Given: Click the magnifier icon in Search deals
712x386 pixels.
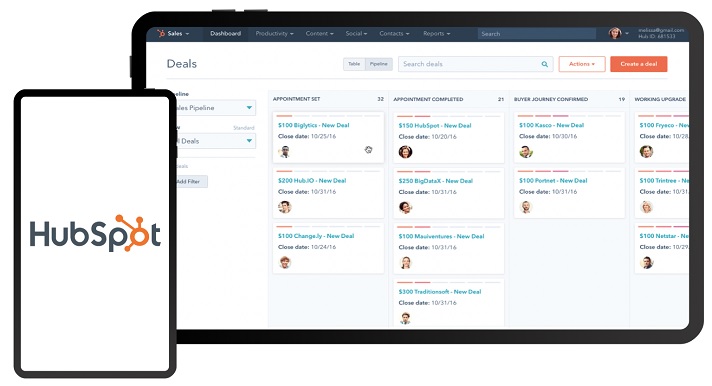Looking at the screenshot, I should pos(544,64).
